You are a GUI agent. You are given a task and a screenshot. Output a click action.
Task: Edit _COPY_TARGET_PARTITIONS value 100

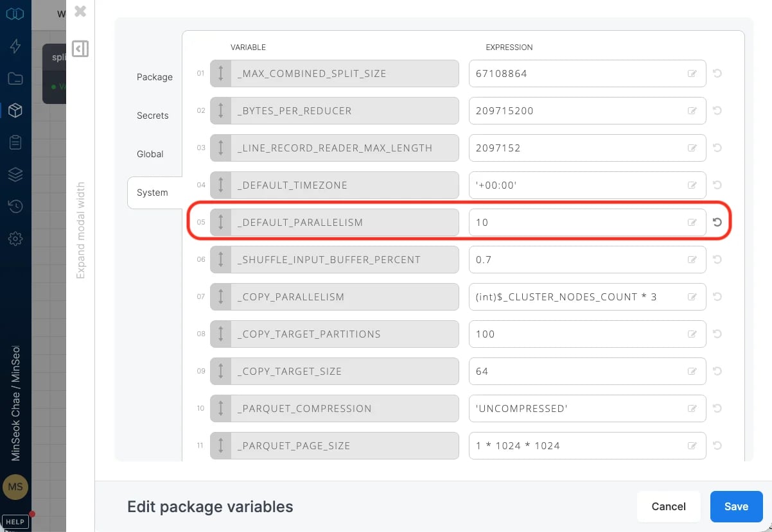tap(588, 334)
